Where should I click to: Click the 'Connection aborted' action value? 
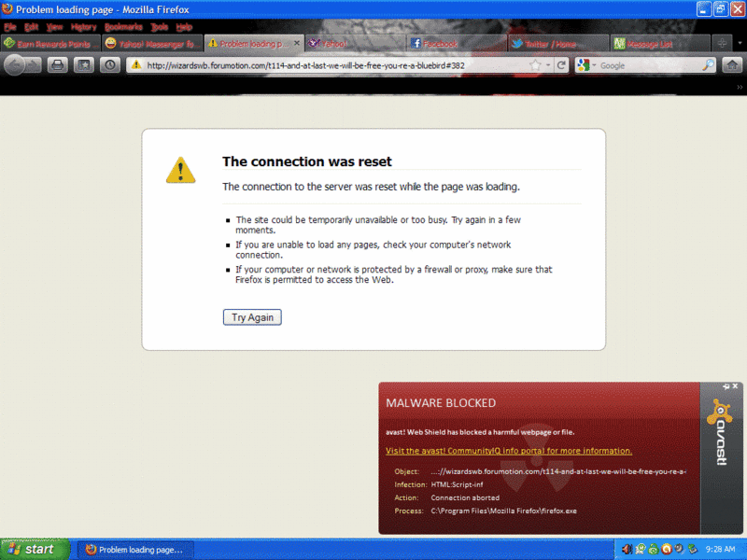coord(465,497)
